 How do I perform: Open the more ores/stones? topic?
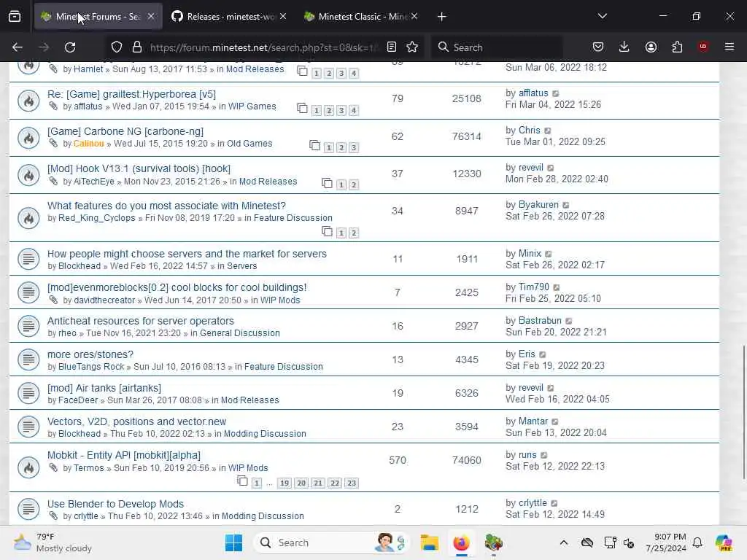(x=90, y=354)
